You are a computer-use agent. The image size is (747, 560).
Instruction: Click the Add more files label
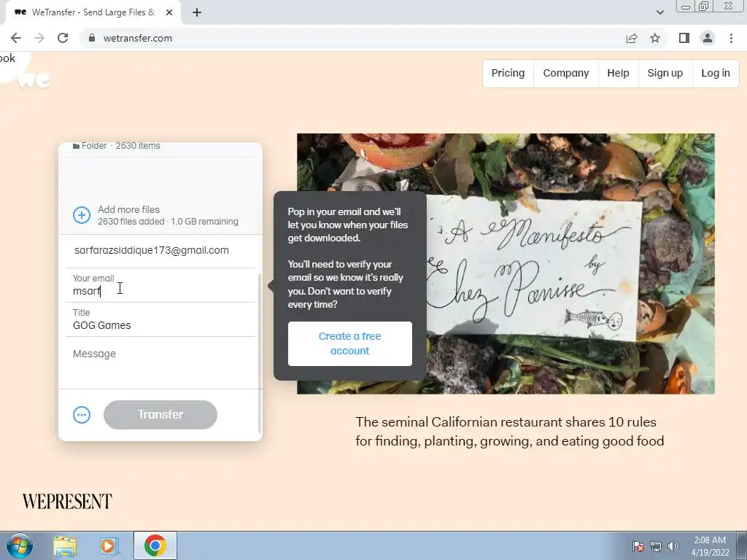[128, 209]
